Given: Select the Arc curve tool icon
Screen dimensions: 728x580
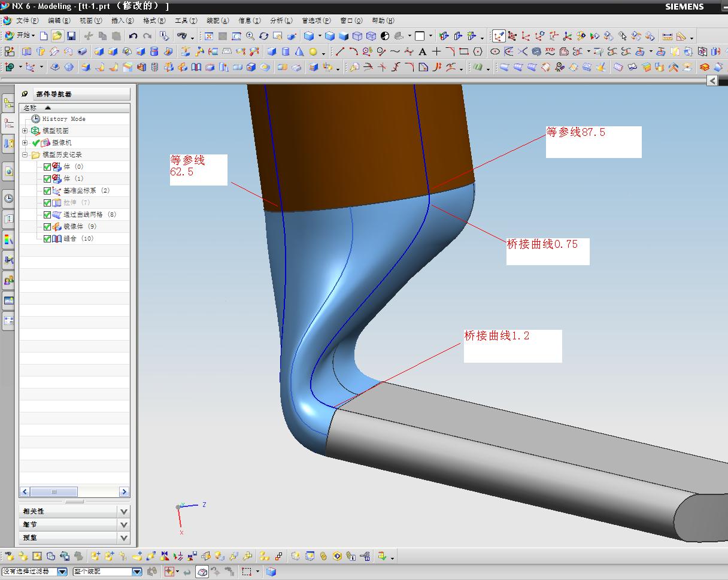Looking at the screenshot, I should click(x=354, y=52).
